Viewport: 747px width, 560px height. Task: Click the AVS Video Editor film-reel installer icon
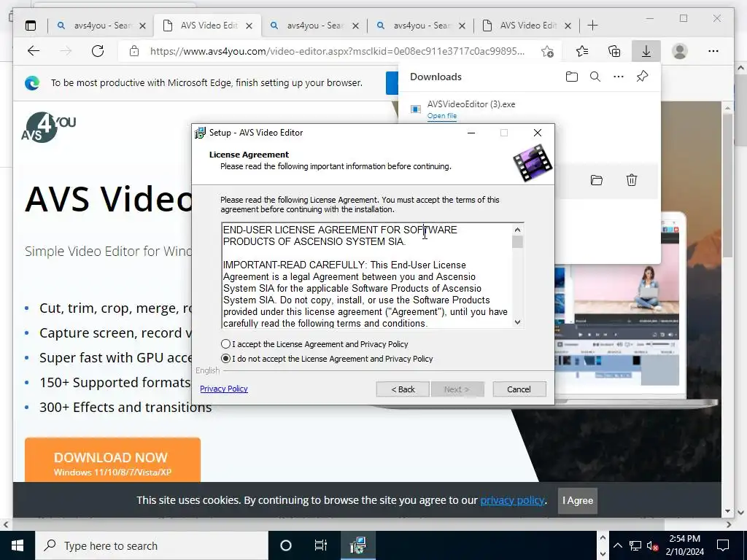pos(533,163)
